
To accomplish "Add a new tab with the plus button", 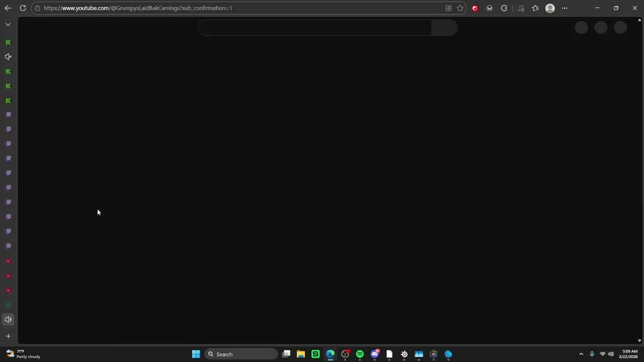I will [x=8, y=336].
